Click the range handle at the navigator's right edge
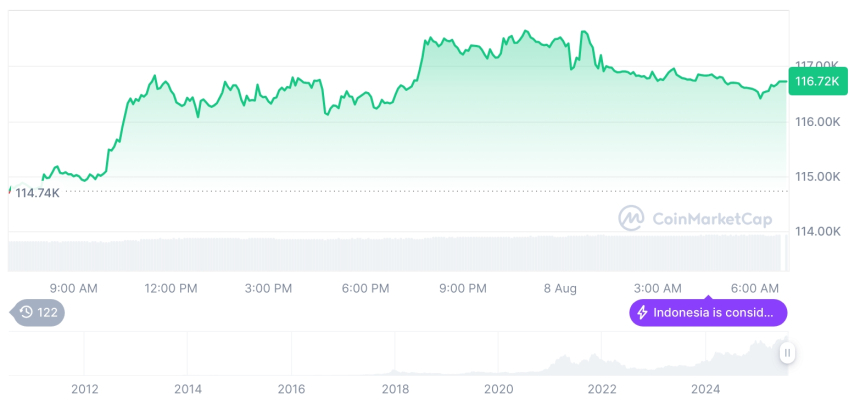This screenshot has height=401, width=860. coord(788,353)
